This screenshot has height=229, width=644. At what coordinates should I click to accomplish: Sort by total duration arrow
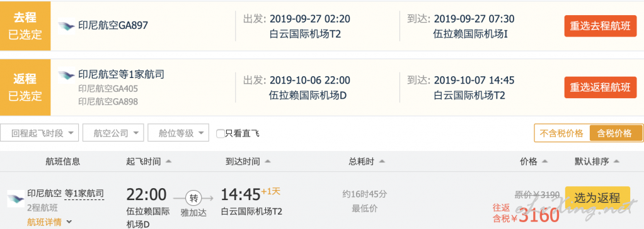(x=382, y=161)
